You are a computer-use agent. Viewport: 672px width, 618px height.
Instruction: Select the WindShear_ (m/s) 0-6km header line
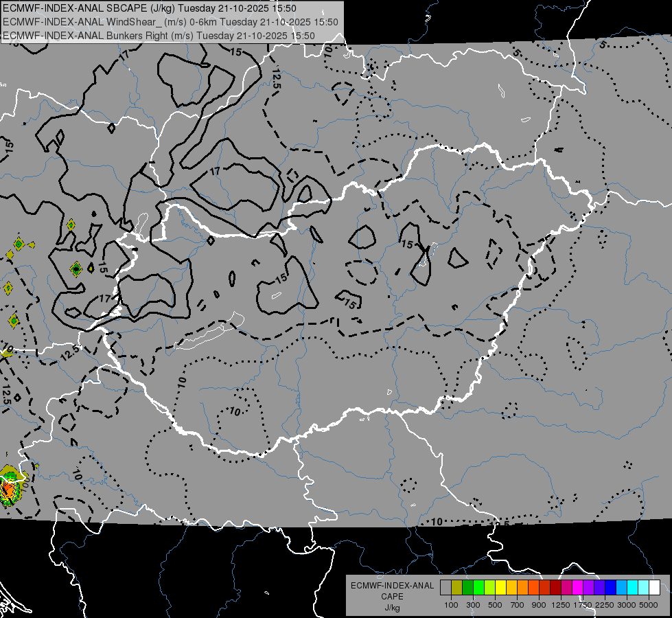click(170, 22)
